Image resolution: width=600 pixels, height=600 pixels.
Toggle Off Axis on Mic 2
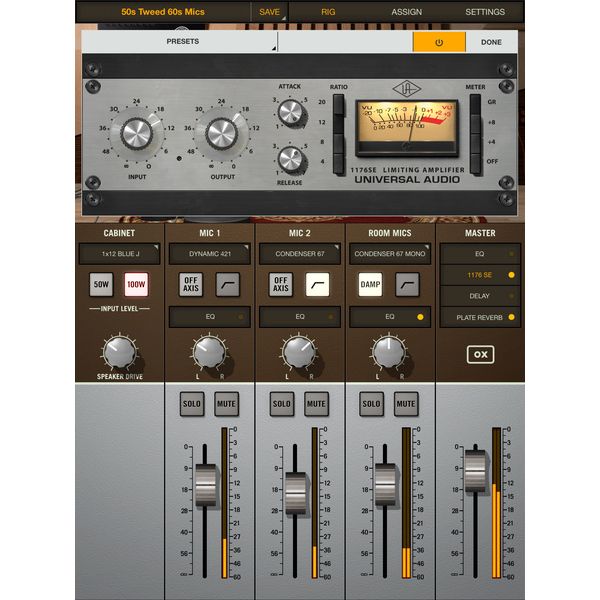click(281, 285)
